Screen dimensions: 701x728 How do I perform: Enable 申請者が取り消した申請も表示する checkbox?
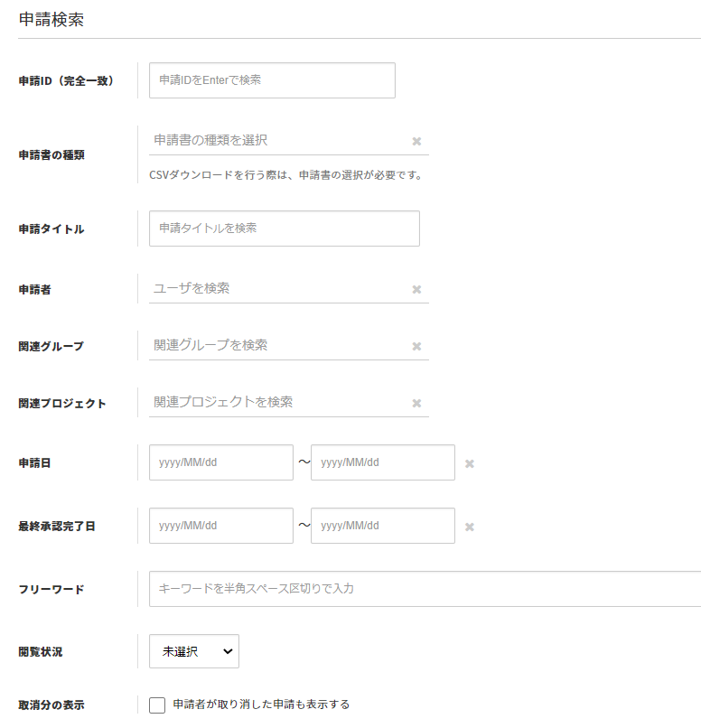pos(157,705)
